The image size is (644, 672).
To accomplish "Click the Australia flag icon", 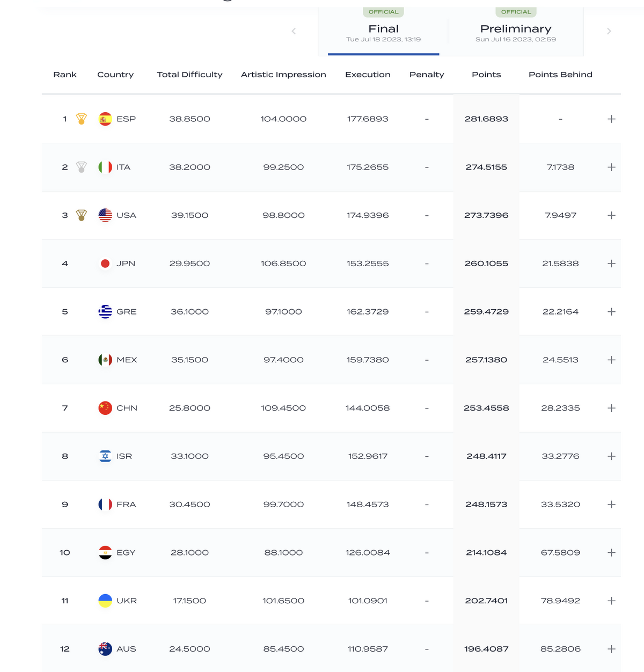I will click(105, 649).
